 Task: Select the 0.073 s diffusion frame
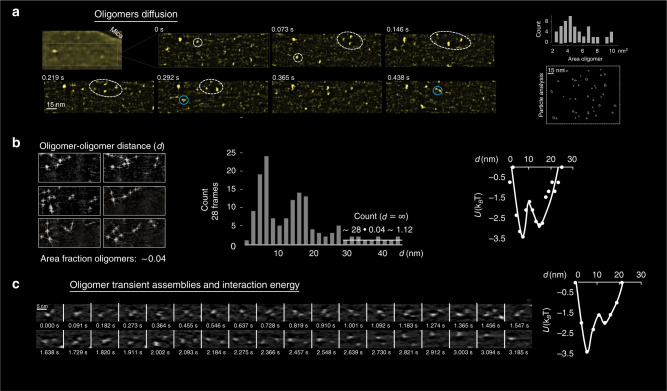pos(327,50)
